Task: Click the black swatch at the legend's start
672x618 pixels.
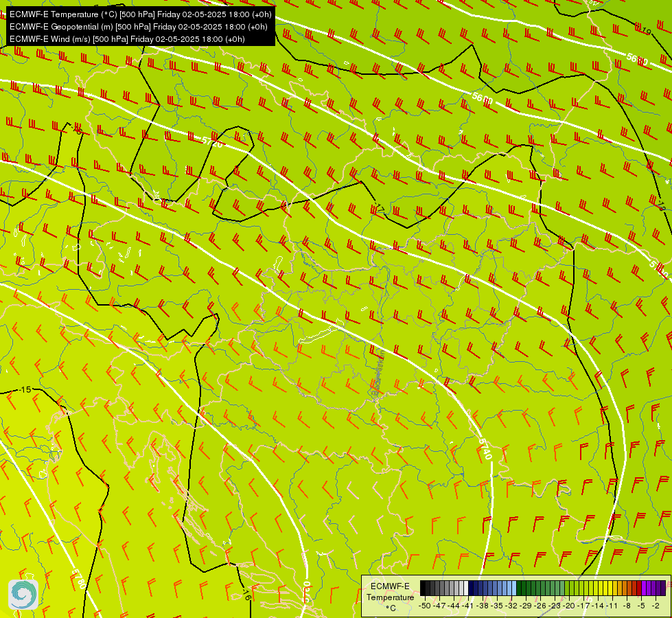Action: click(x=423, y=588)
